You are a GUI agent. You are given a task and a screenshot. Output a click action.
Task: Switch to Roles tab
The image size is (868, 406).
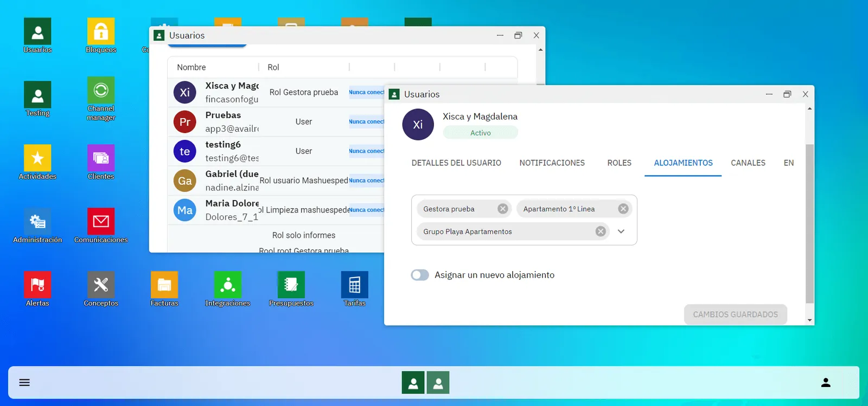620,163
